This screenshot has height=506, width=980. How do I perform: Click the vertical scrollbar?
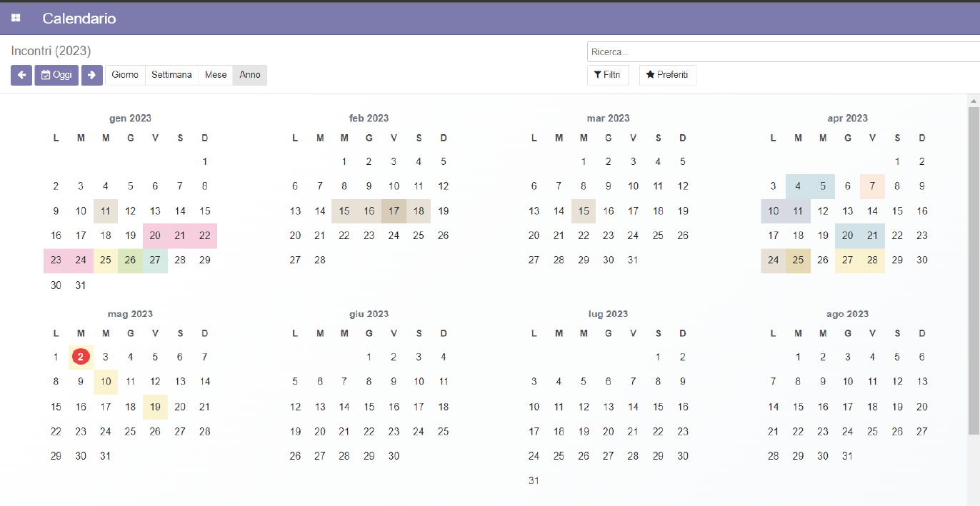click(x=974, y=271)
